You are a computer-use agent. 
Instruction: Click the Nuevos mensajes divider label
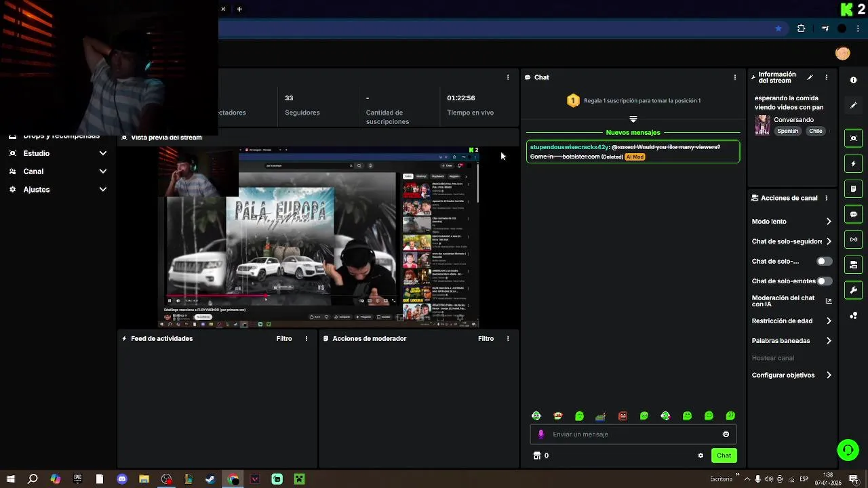coord(633,133)
